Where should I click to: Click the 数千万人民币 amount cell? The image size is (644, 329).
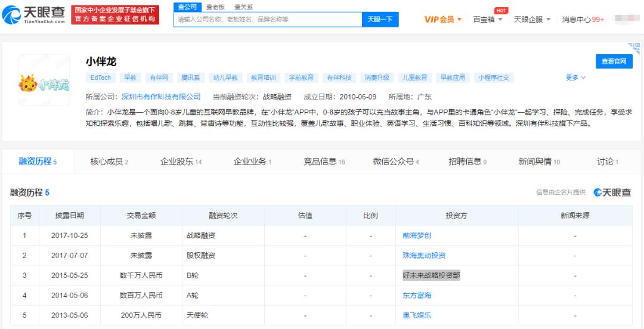141,275
